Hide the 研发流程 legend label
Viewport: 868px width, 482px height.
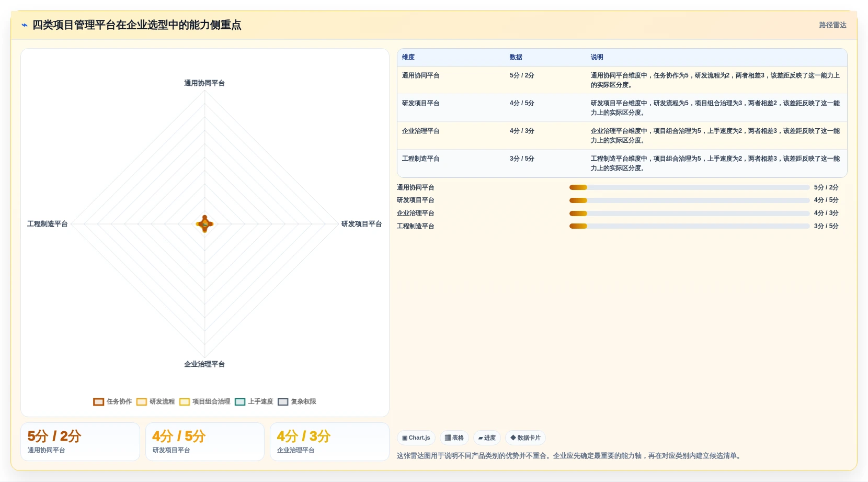(162, 402)
